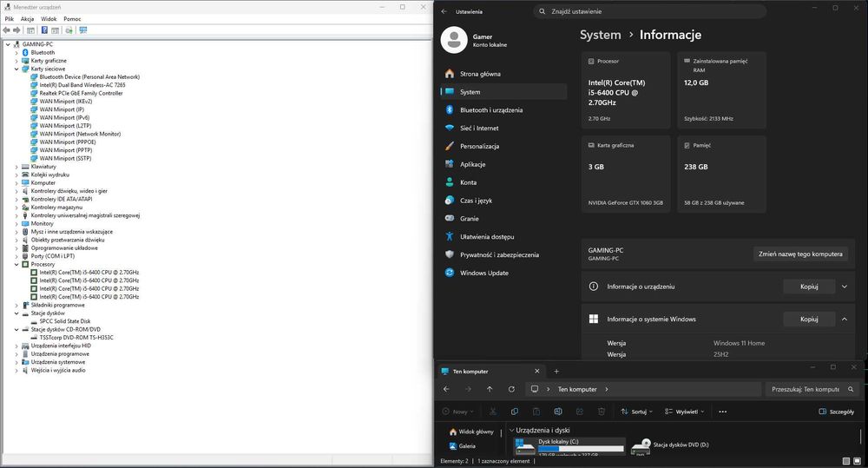The width and height of the screenshot is (868, 468).
Task: Click the Gamer account avatar
Action: (x=454, y=40)
